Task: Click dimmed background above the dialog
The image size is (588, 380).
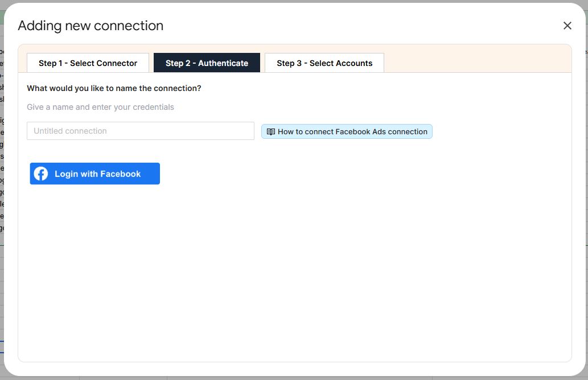Action: [294, 1]
